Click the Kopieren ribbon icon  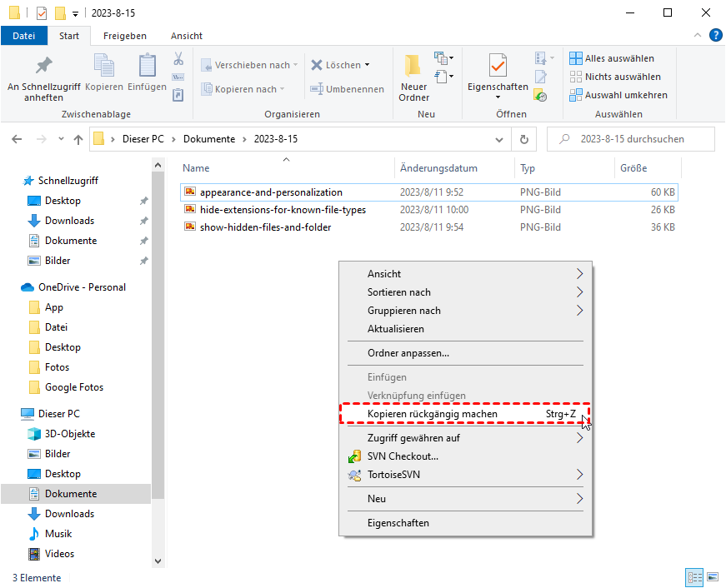104,72
